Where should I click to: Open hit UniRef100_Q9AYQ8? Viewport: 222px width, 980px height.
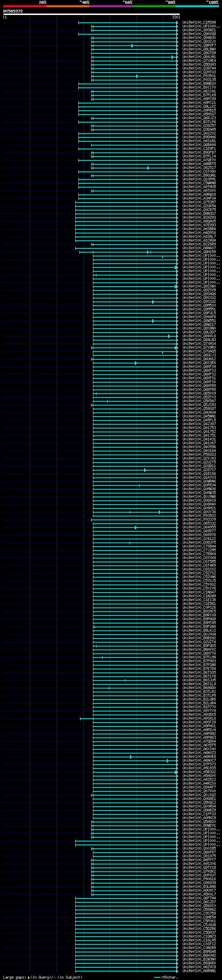coord(199,34)
